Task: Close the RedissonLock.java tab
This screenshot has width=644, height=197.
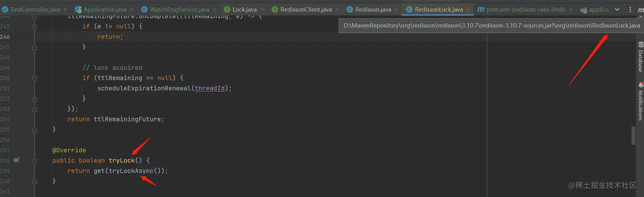Action: 468,9
